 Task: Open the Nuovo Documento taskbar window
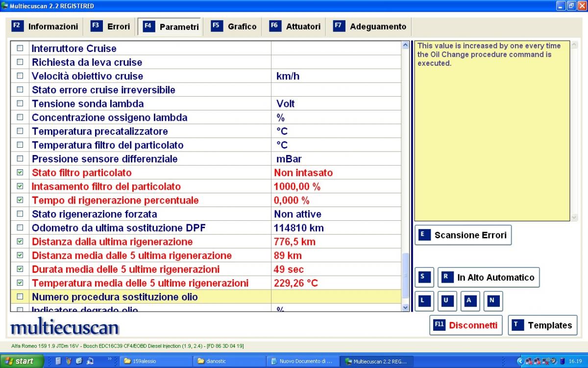(303, 361)
